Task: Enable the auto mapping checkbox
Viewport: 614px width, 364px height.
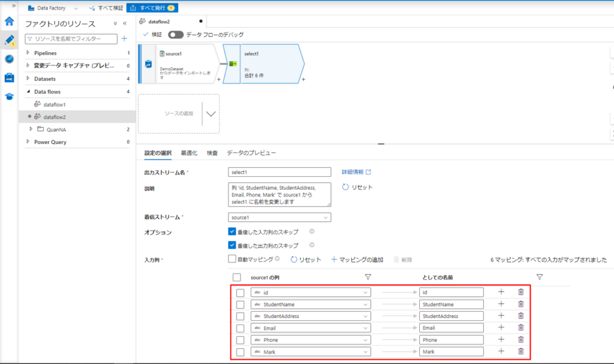Action: [x=232, y=259]
